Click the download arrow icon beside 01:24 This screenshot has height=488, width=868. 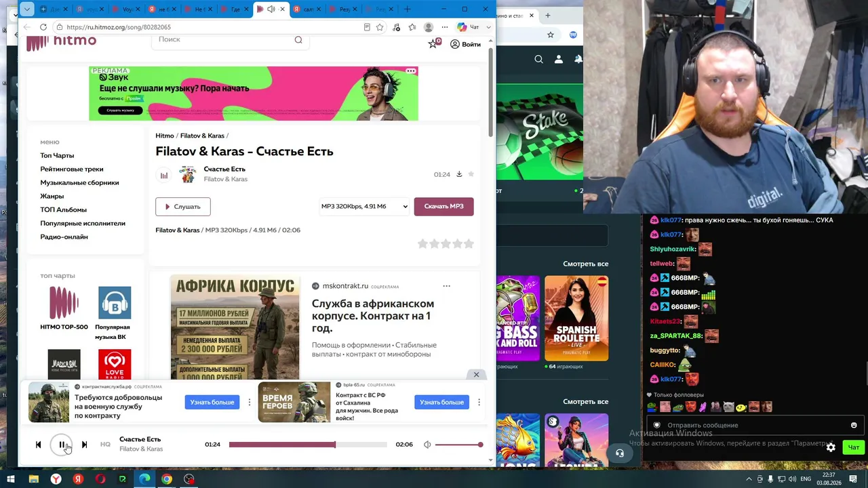click(459, 174)
